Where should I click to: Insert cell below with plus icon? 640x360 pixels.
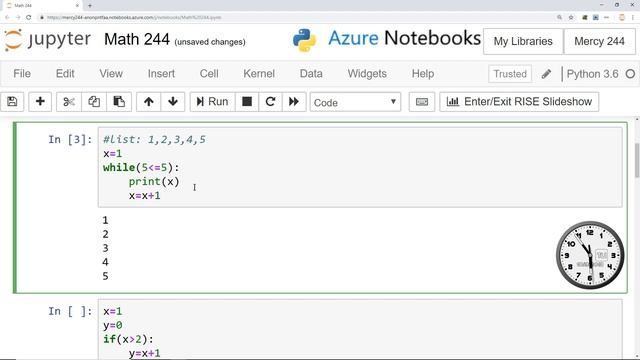[x=40, y=102]
